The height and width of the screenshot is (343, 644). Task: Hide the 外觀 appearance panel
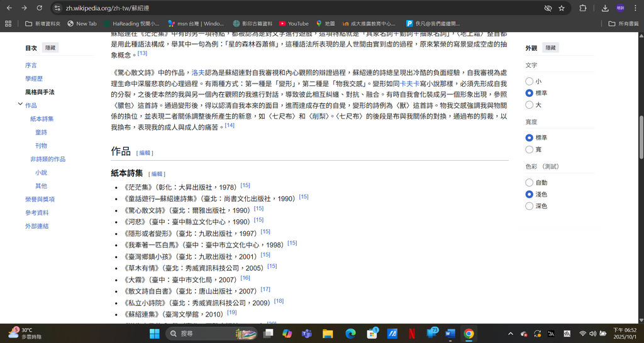(x=550, y=48)
